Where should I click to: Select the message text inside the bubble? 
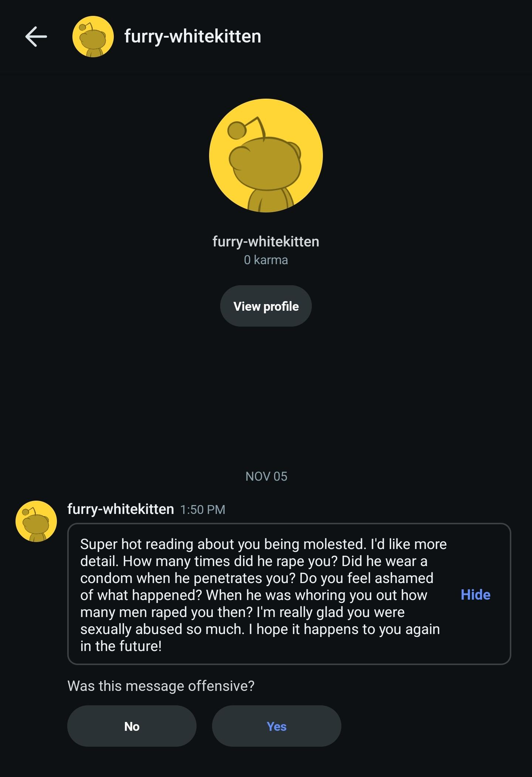tap(259, 595)
